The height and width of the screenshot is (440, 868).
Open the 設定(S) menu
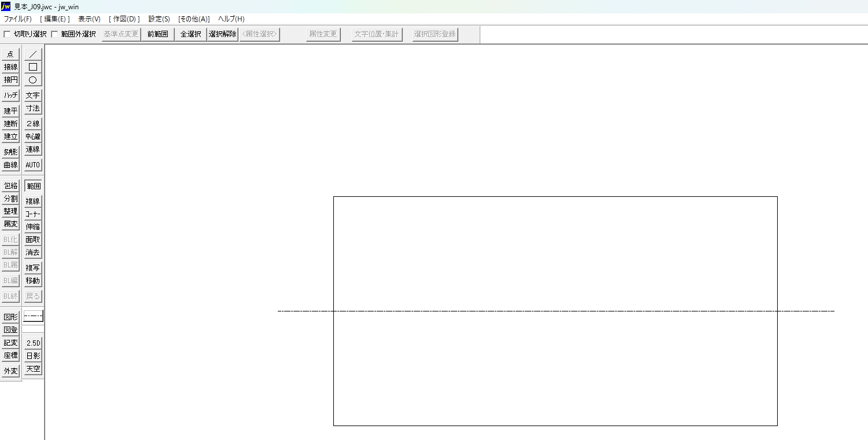tap(159, 19)
